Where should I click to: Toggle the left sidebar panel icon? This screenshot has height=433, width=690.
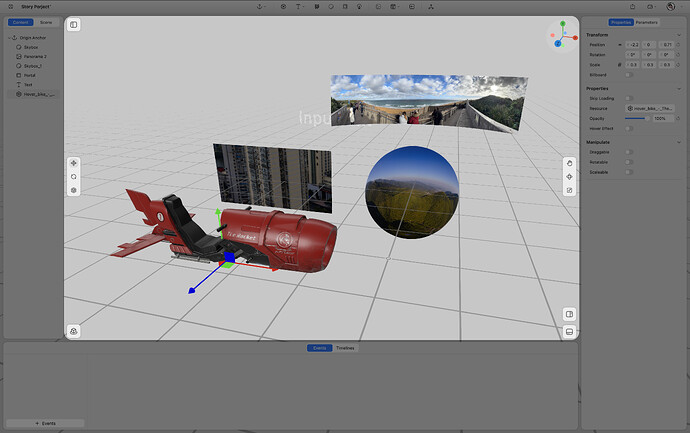[x=73, y=25]
